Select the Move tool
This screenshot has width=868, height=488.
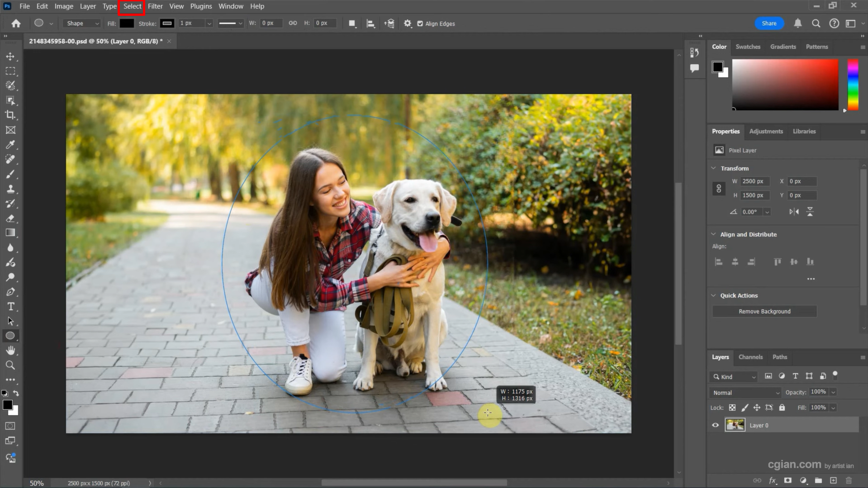[x=11, y=56]
